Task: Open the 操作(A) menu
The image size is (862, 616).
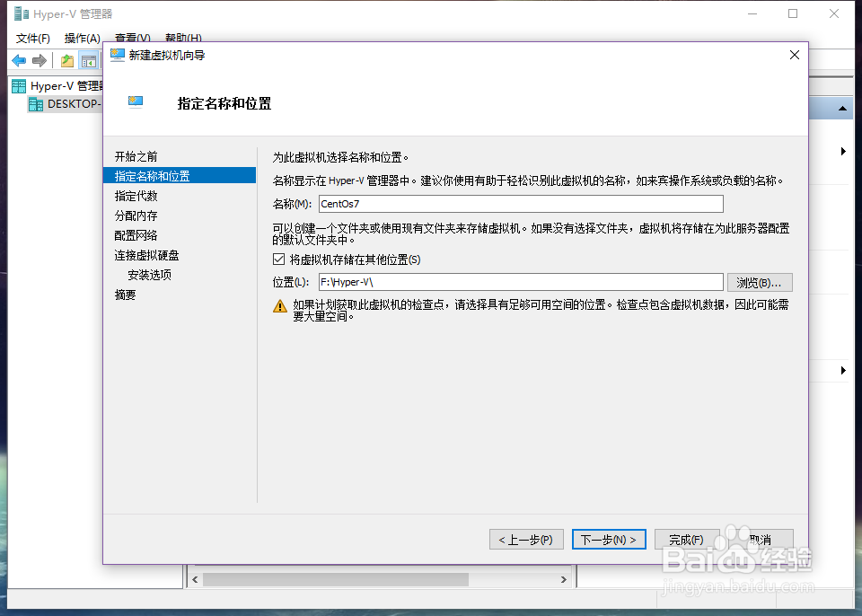Action: pos(83,39)
